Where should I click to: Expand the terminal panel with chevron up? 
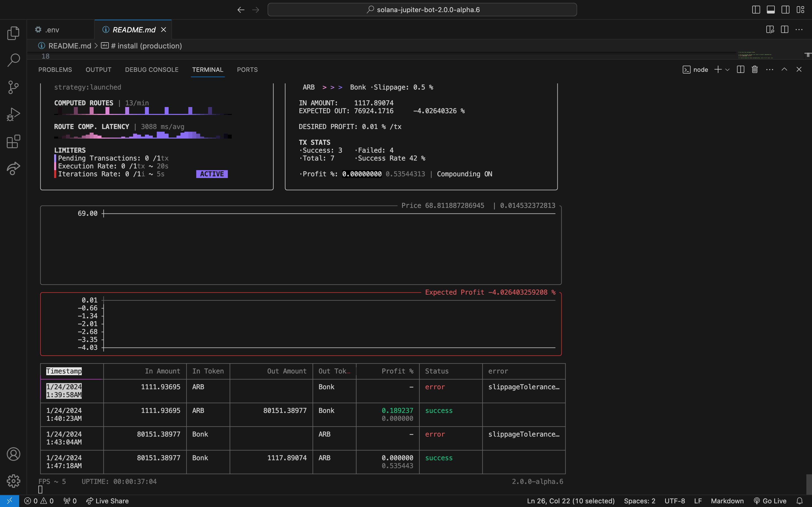(784, 69)
